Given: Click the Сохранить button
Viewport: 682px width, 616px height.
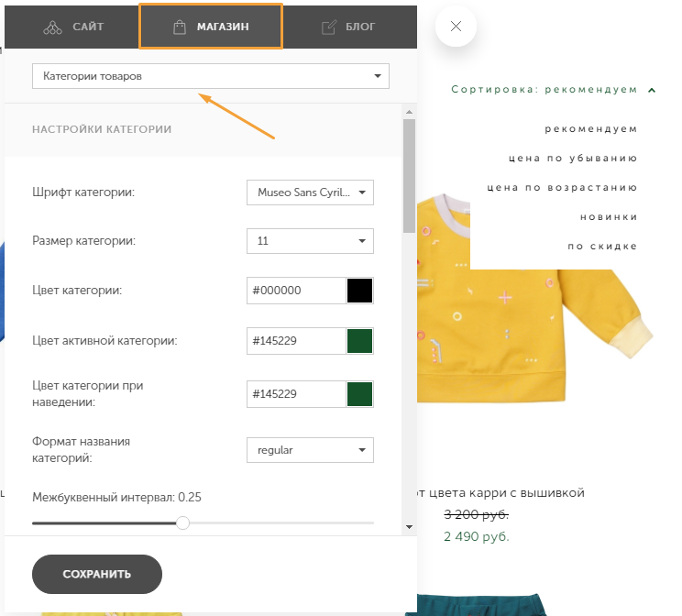Looking at the screenshot, I should tap(97, 574).
